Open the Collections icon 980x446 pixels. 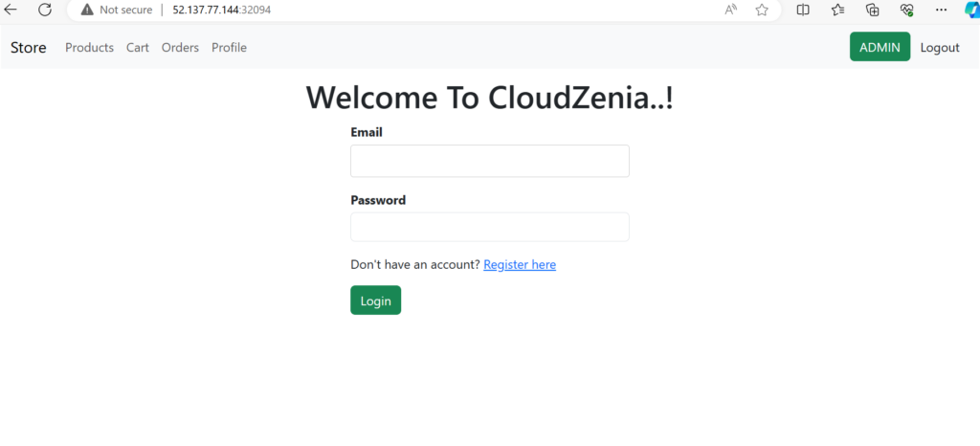pyautogui.click(x=873, y=10)
